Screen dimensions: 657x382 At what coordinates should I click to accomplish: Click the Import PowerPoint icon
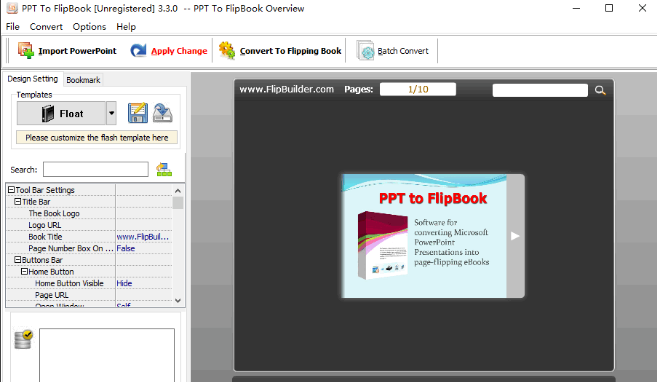pyautogui.click(x=26, y=51)
